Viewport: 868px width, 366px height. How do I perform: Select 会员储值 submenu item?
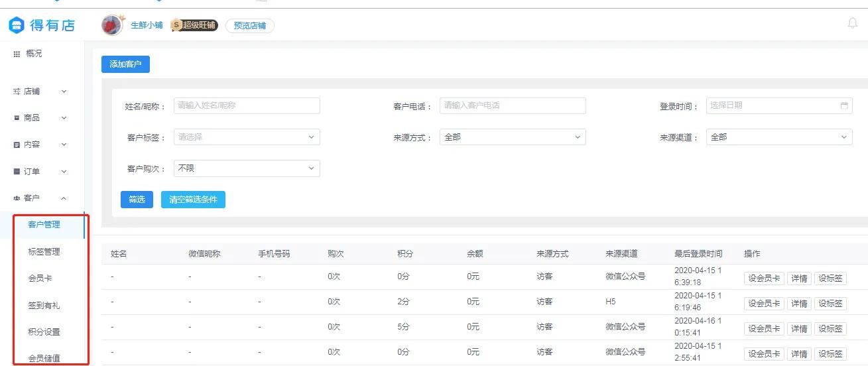pos(44,359)
